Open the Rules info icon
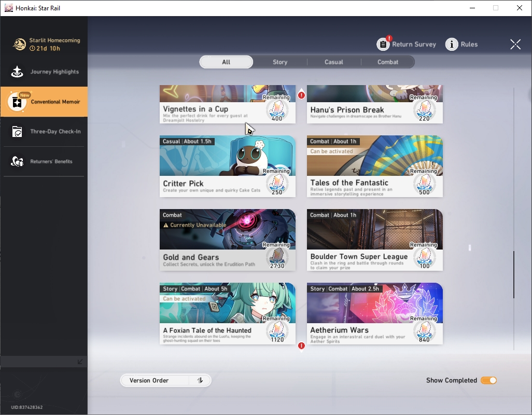Viewport: 532px width, 415px height. coord(452,44)
